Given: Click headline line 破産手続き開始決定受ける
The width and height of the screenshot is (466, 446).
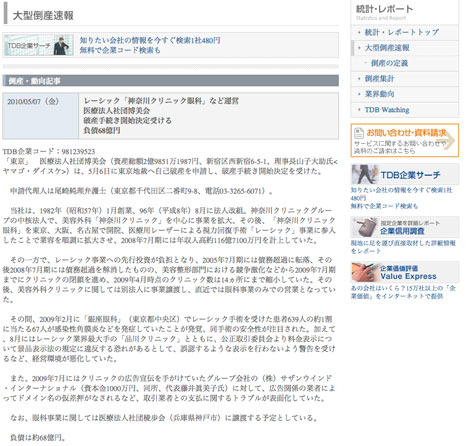Looking at the screenshot, I should 127,120.
